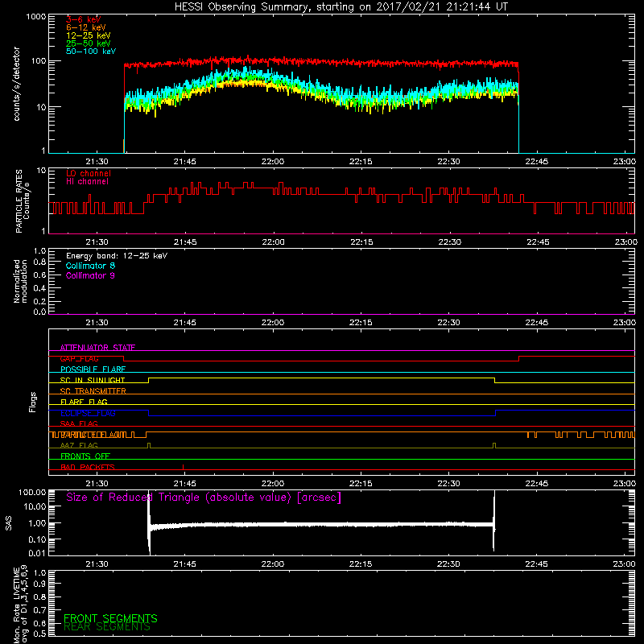
Task: Select the BAD_PACKETS flag label
Action: point(88,467)
